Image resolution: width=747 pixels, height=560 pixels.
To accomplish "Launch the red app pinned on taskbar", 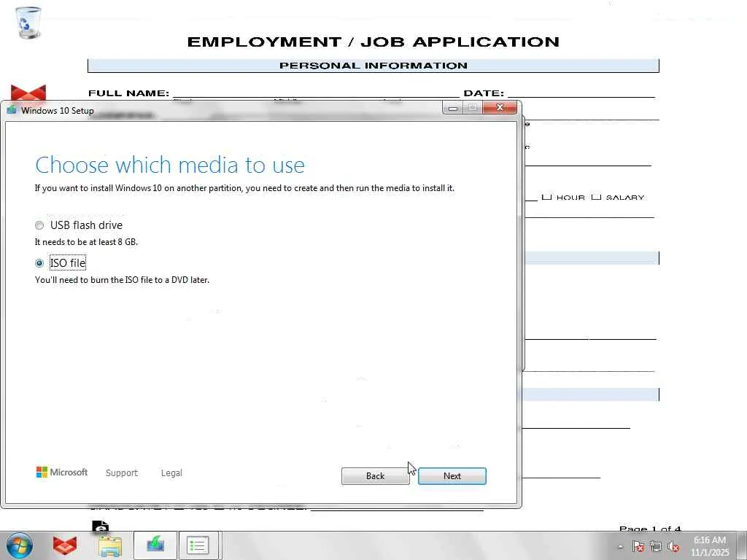I will coord(65,545).
